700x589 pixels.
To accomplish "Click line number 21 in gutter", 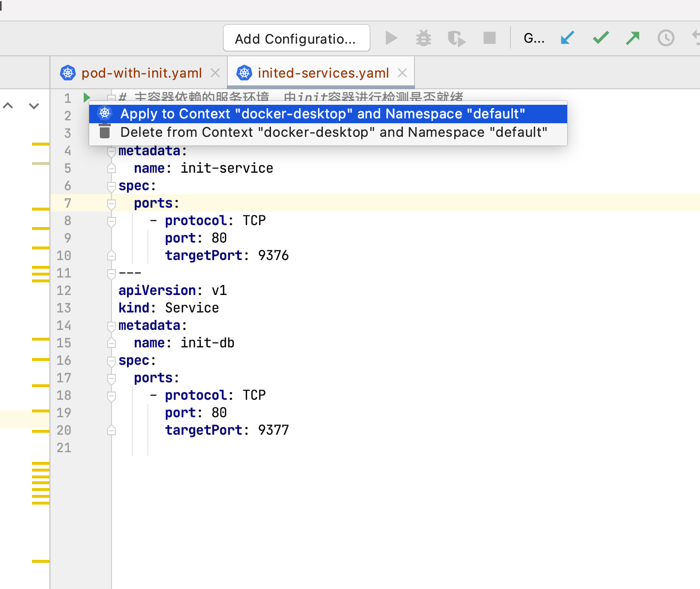I will pos(64,448).
